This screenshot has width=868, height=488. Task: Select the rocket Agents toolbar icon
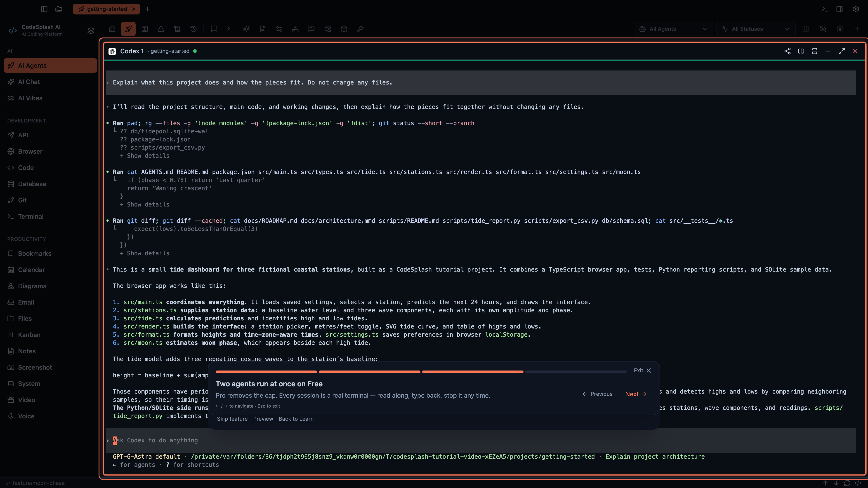(x=128, y=29)
